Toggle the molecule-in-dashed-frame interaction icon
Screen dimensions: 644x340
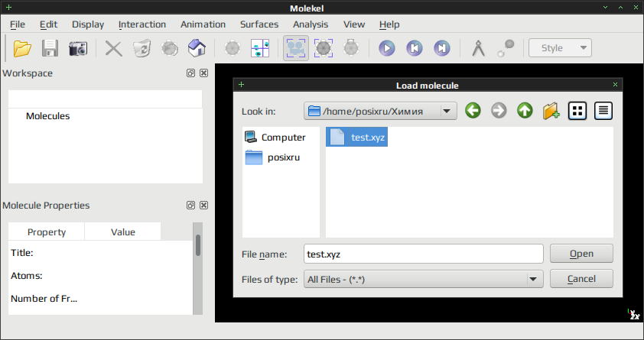(x=324, y=48)
